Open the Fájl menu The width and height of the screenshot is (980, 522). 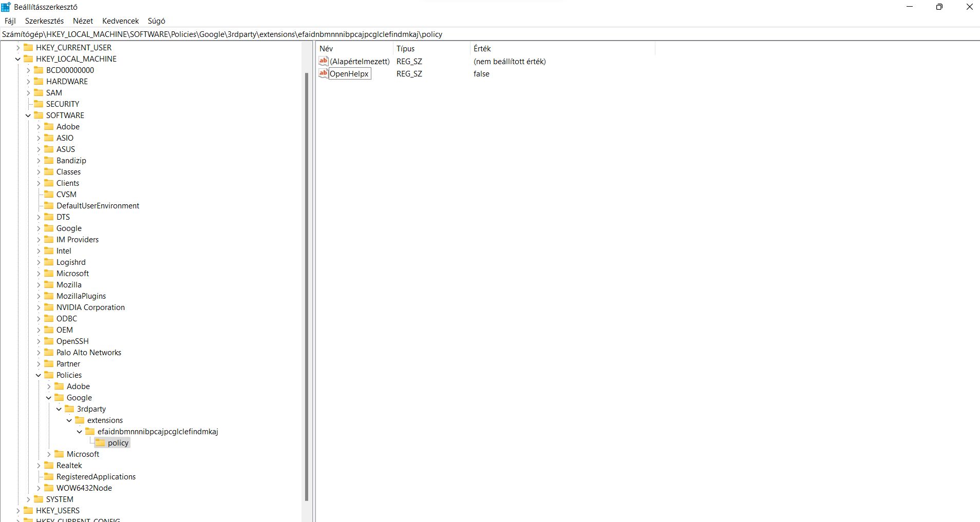tap(10, 21)
